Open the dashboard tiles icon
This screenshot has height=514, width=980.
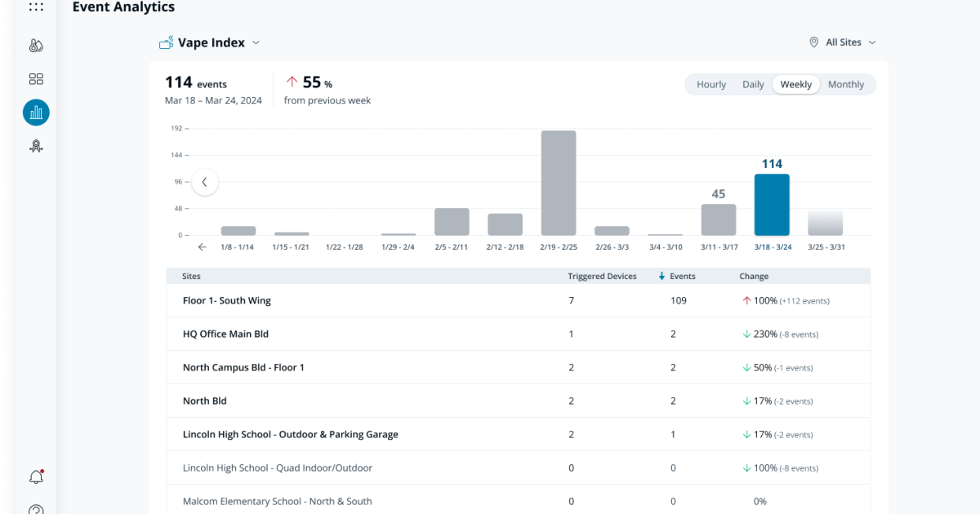[36, 79]
